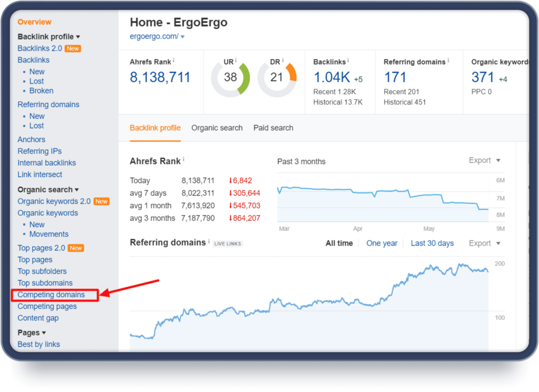
Task: Open the Content gap tool
Action: (x=38, y=318)
